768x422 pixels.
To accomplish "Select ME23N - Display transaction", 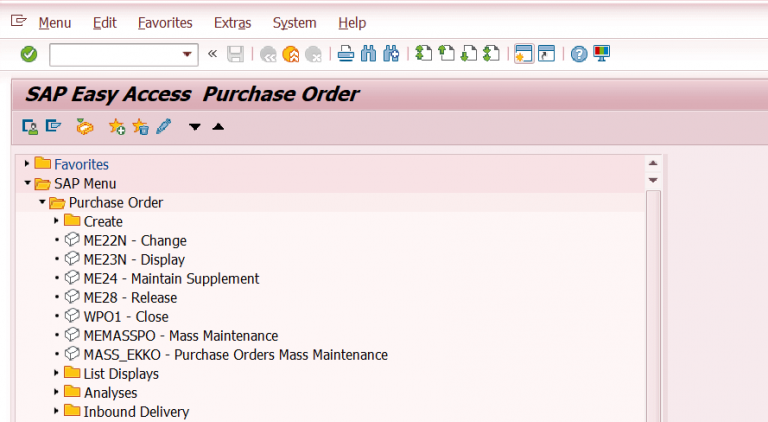I will click(133, 260).
